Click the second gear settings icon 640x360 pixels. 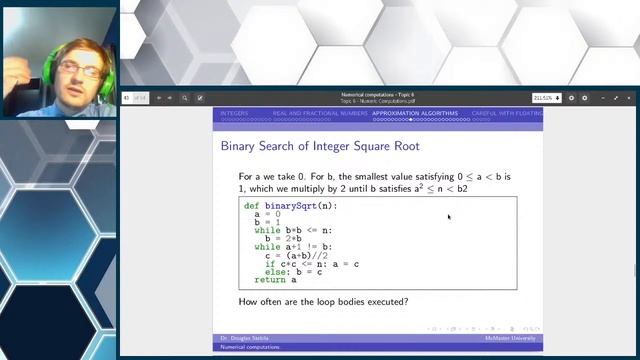(585, 98)
